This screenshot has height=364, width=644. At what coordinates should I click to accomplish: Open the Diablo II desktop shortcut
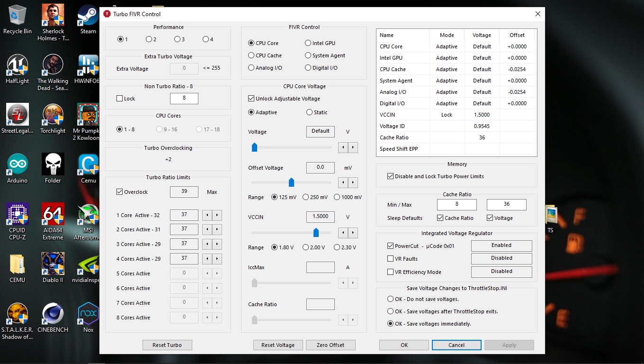[53, 264]
